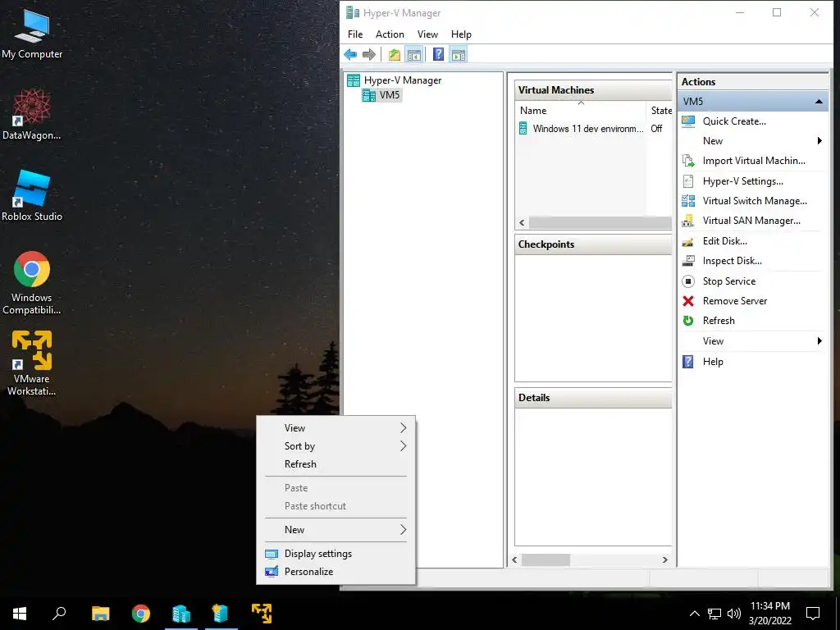Select Windows 11 dev environment virtual machine
Image resolution: width=840 pixels, height=630 pixels.
[x=582, y=129]
